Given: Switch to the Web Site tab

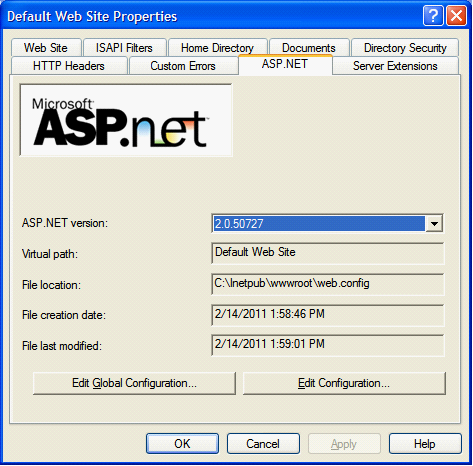Looking at the screenshot, I should click(x=46, y=48).
